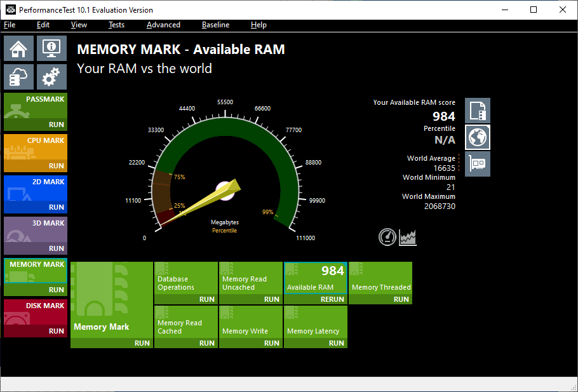Click the Percentile N/A value
This screenshot has height=392, width=578.
click(445, 140)
